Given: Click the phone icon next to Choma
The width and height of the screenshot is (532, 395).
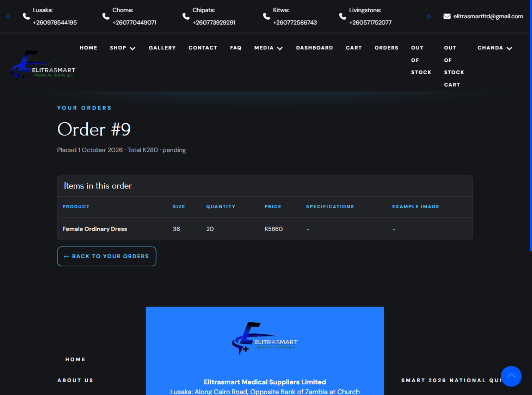Looking at the screenshot, I should (106, 16).
